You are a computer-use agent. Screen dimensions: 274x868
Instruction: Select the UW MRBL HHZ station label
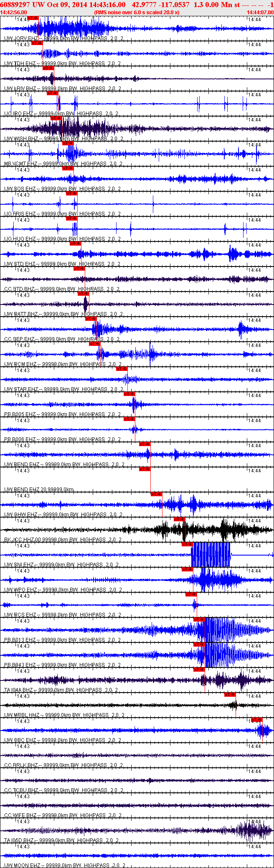pyautogui.click(x=64, y=715)
